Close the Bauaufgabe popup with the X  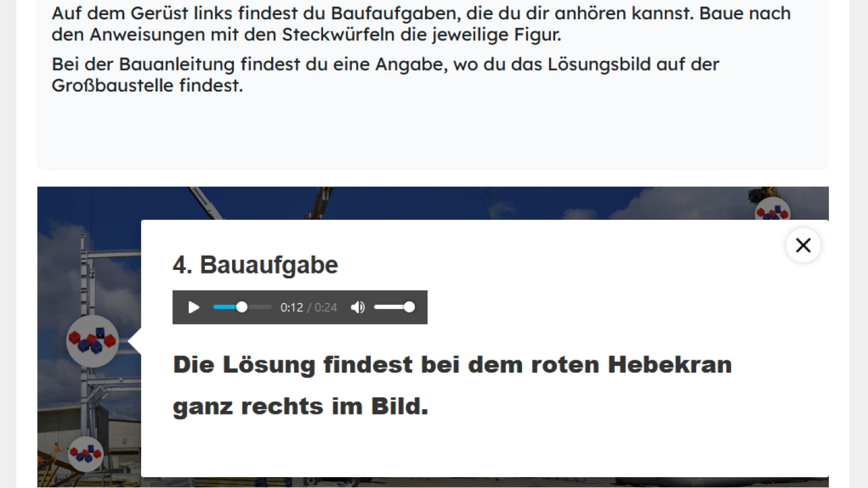pyautogui.click(x=803, y=245)
